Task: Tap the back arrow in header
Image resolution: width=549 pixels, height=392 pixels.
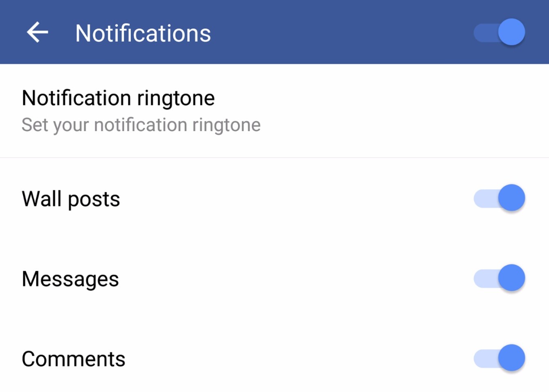Action: [38, 32]
